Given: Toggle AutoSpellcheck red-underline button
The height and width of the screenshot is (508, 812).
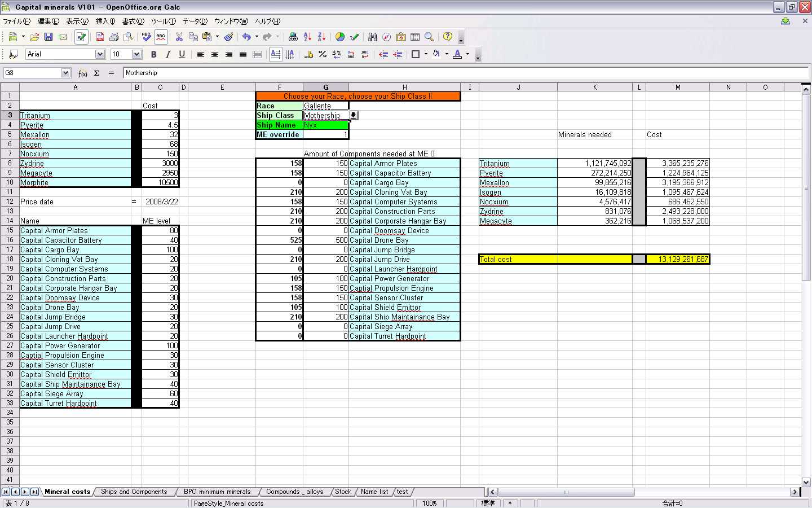Looking at the screenshot, I should pyautogui.click(x=161, y=37).
